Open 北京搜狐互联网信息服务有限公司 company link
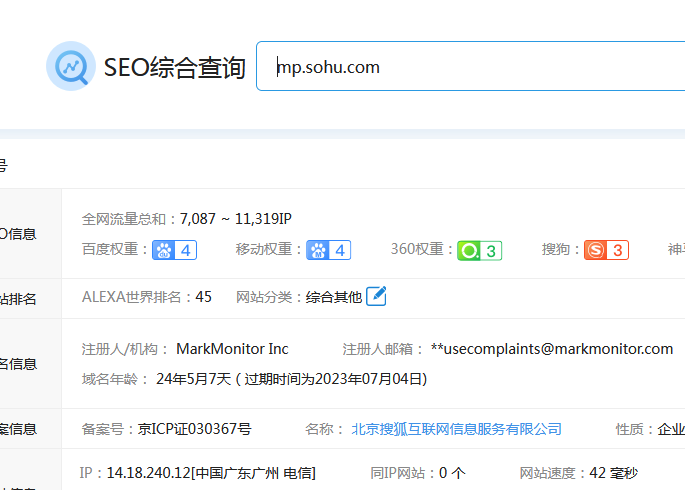 click(456, 429)
